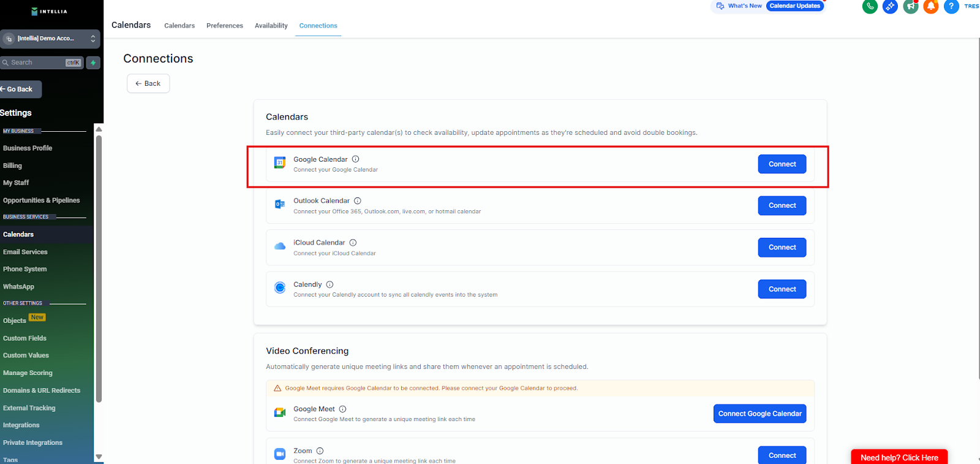980x464 pixels.
Task: Switch to the Availability tab
Action: 271,26
